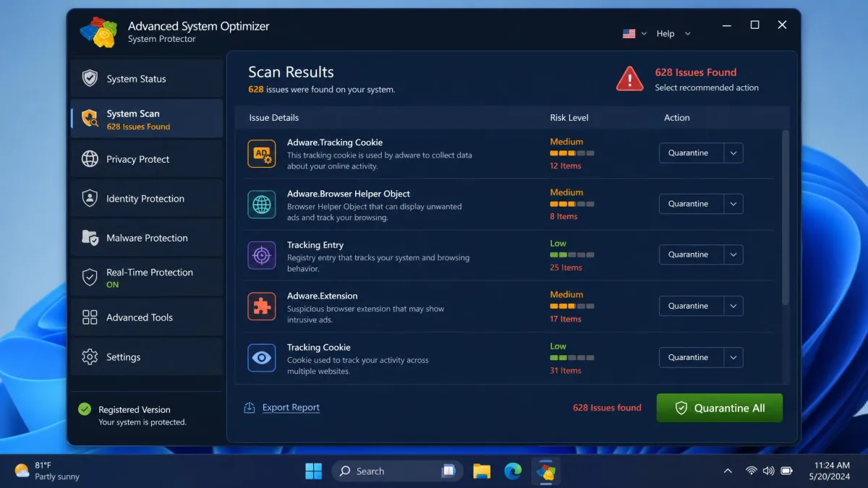Click the battery icon in system tray
Screen dimensions: 868x488
tap(786, 471)
